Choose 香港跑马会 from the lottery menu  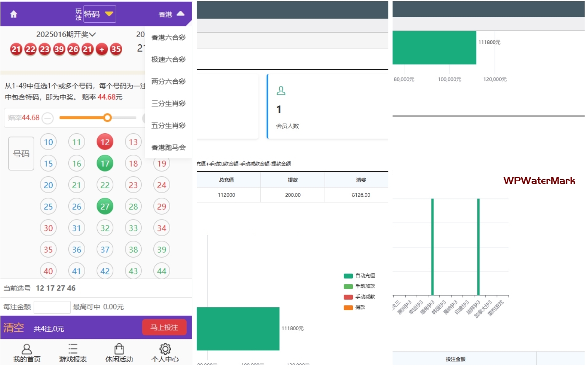[168, 148]
